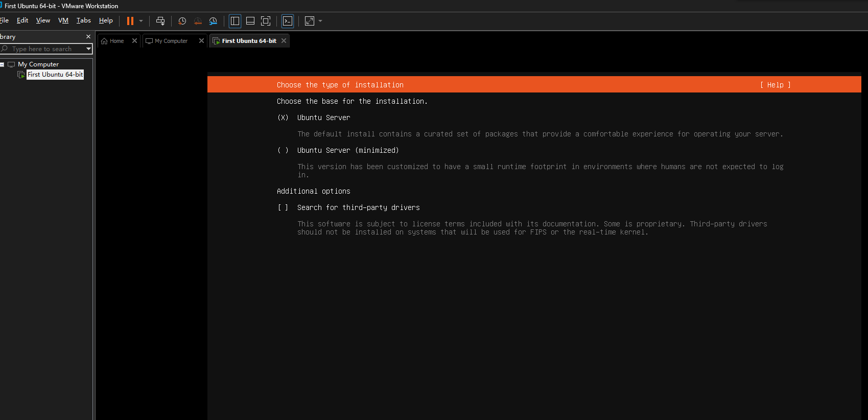Open the VM menu
The width and height of the screenshot is (868, 420).
(x=63, y=20)
